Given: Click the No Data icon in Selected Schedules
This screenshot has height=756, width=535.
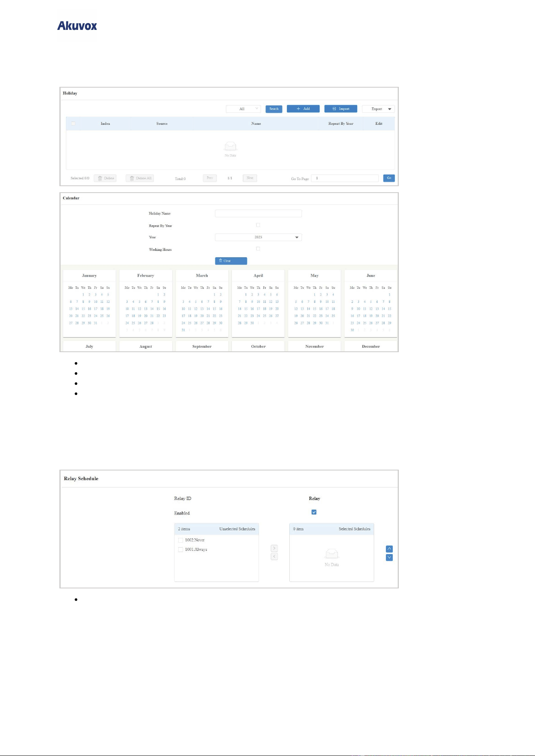Looking at the screenshot, I should tap(332, 554).
